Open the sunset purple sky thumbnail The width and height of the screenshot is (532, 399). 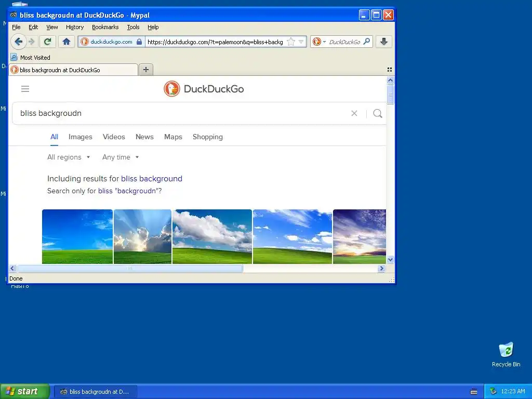(360, 236)
